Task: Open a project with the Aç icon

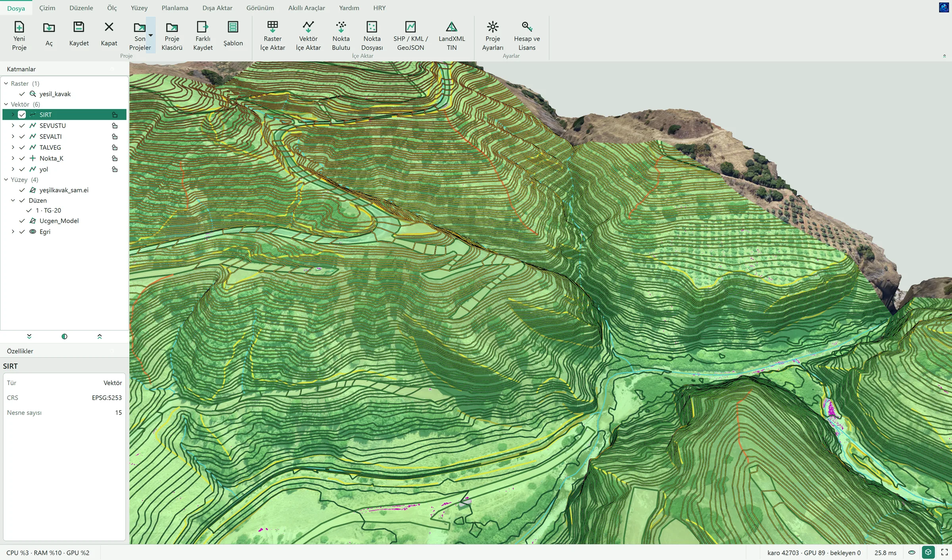Action: coord(49,34)
